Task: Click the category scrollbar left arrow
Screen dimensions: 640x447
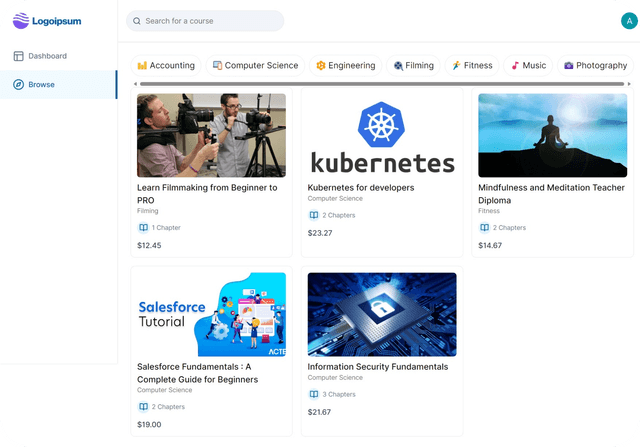Action: [x=136, y=84]
